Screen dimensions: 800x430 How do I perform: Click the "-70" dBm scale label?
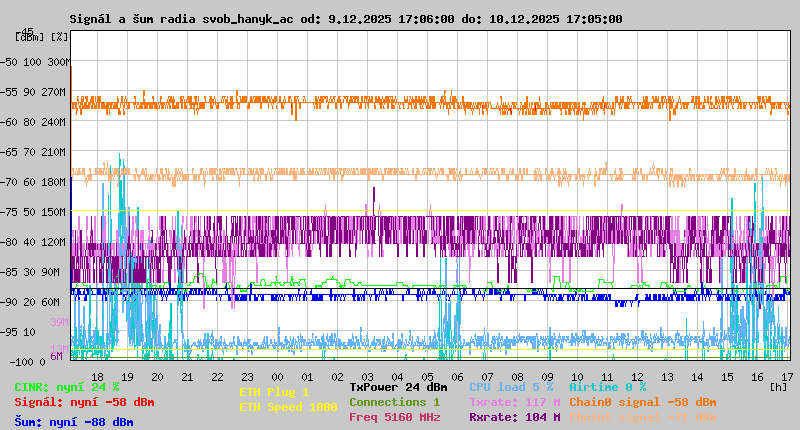[x=8, y=182]
